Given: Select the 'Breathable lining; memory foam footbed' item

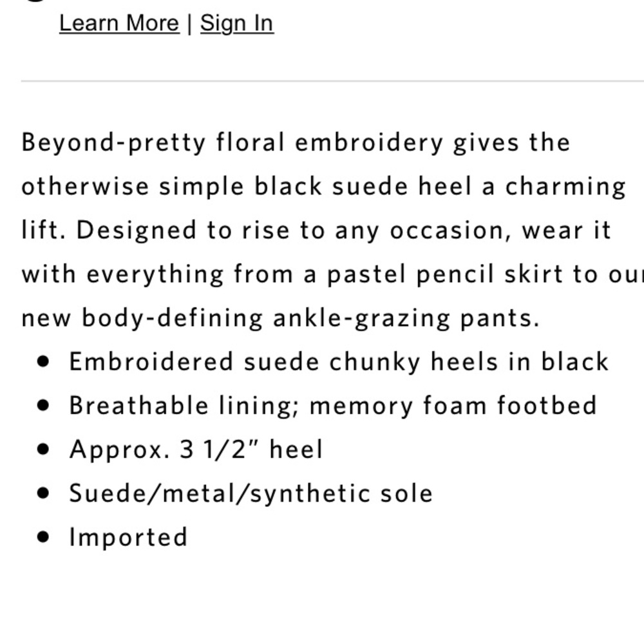Looking at the screenshot, I should pos(333,406).
